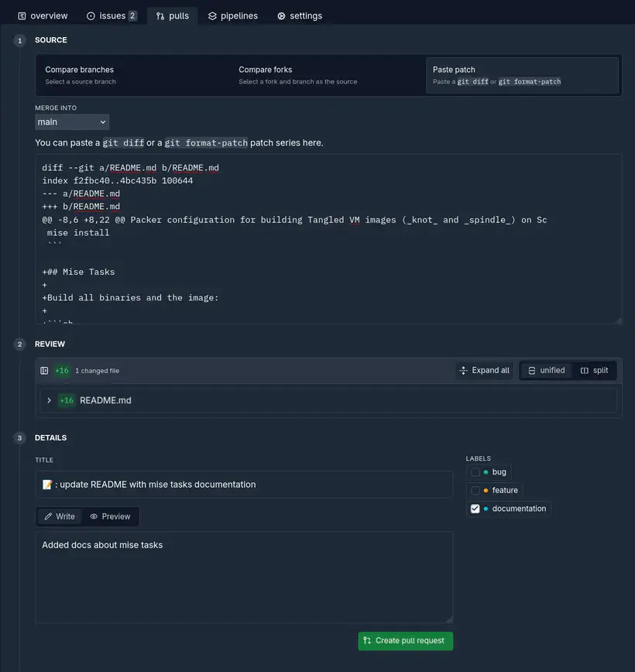The width and height of the screenshot is (635, 672).
Task: Select Compare forks source option
Action: pos(328,75)
